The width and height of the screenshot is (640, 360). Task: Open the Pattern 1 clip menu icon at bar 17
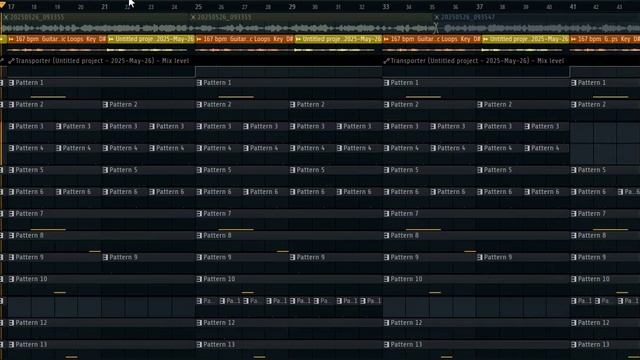[x=11, y=83]
